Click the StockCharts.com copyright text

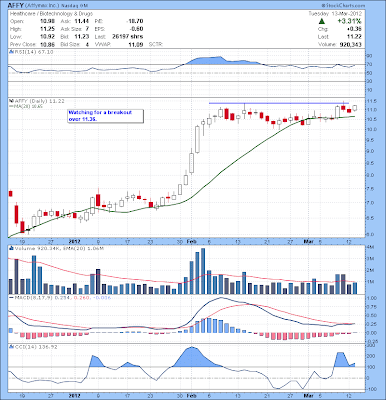tap(343, 6)
